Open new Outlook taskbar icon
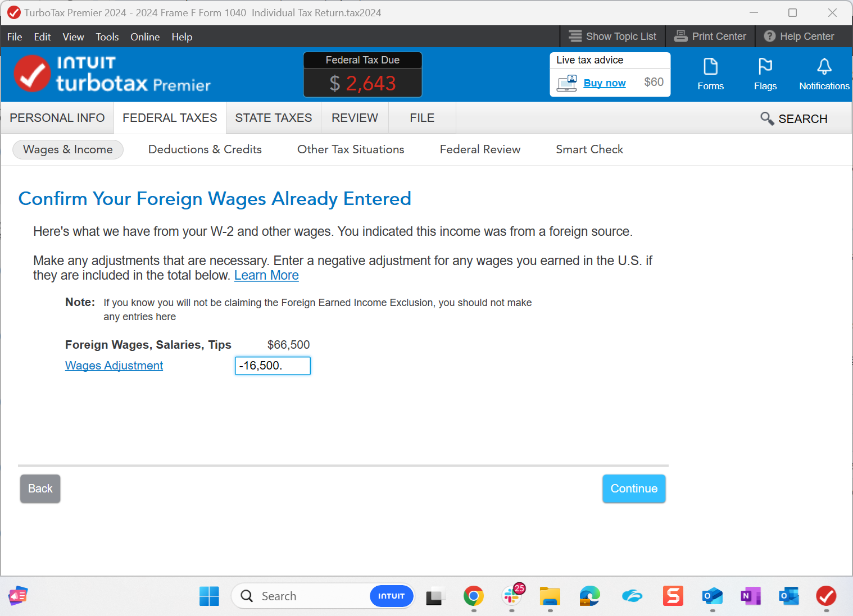Viewport: 853px width, 616px height. [x=712, y=596]
